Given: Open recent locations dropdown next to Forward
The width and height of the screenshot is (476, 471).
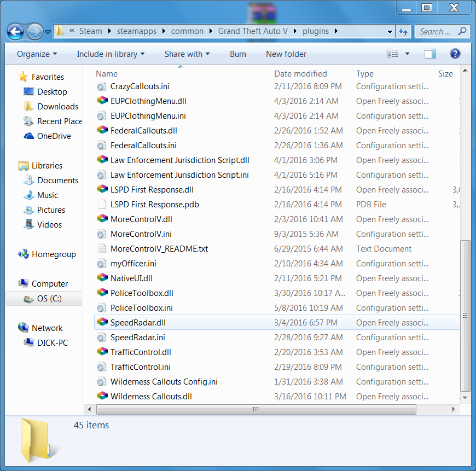Looking at the screenshot, I should pos(48,32).
